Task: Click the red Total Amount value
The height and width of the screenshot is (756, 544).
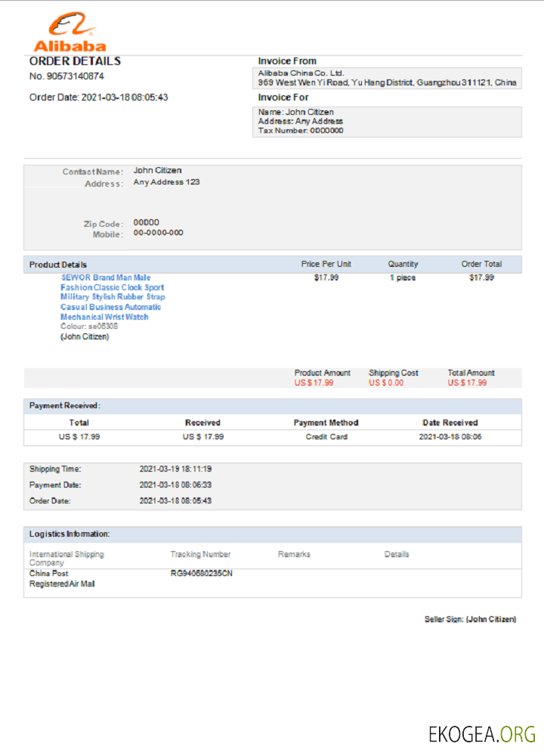Action: [x=467, y=383]
